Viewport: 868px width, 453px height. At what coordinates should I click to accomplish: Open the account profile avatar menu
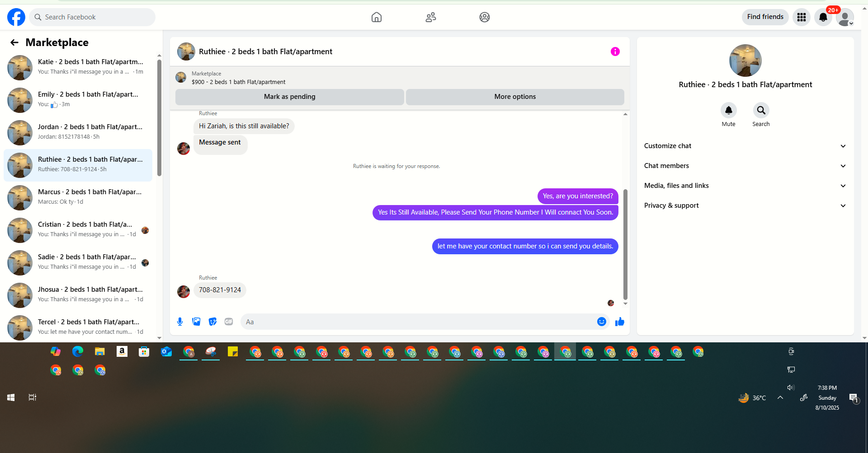click(844, 17)
